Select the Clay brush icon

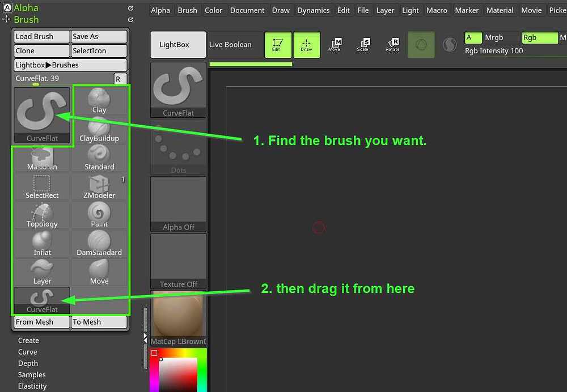tap(99, 101)
